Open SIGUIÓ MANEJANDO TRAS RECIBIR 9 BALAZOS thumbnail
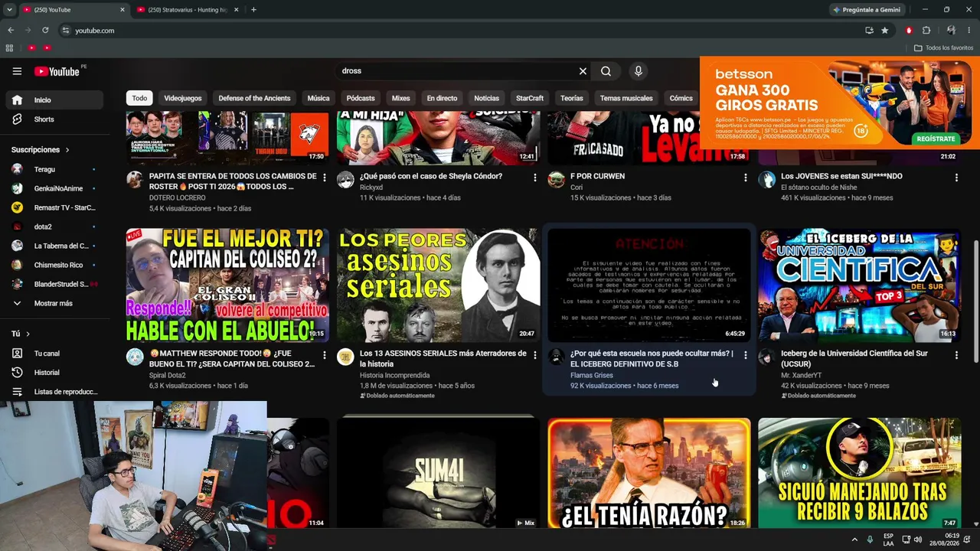The height and width of the screenshot is (551, 980). (860, 473)
